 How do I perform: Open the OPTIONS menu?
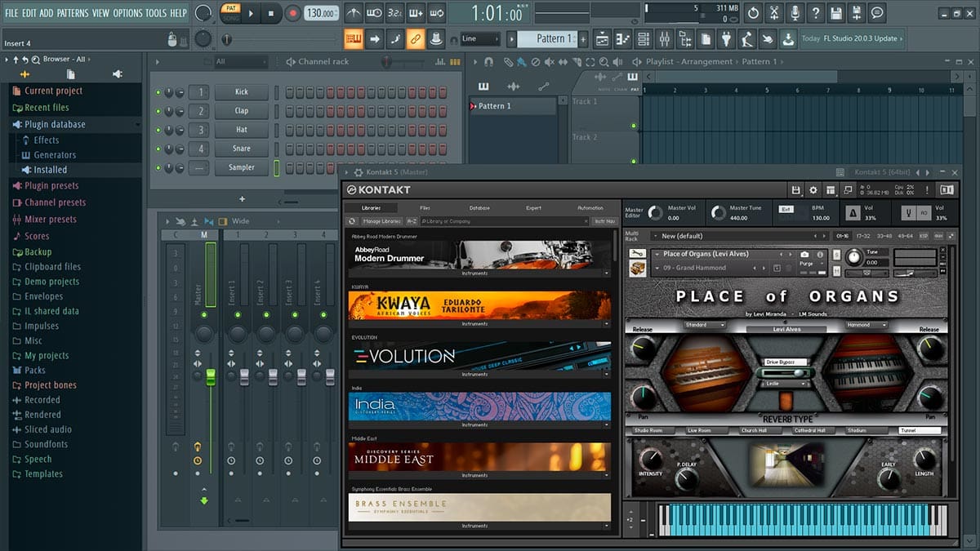tap(127, 13)
